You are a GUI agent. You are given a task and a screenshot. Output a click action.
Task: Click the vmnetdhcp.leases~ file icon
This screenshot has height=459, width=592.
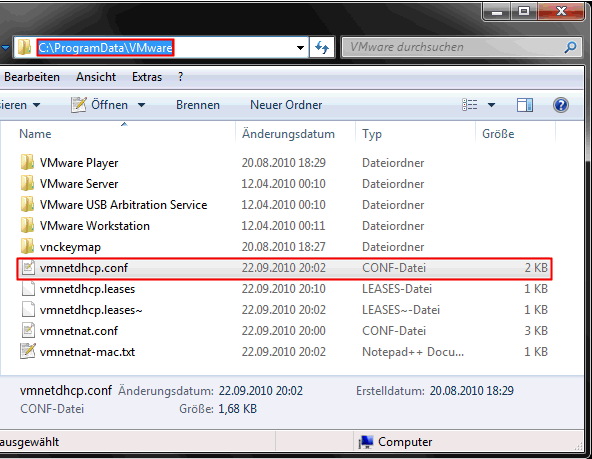click(x=28, y=310)
